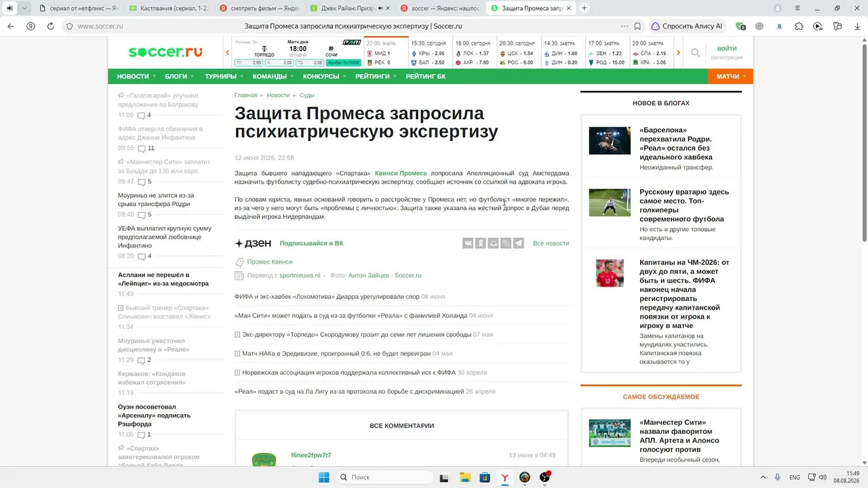Open the World Cup captains blog thumbnail
Viewport: 868px width, 488px height.
[610, 273]
